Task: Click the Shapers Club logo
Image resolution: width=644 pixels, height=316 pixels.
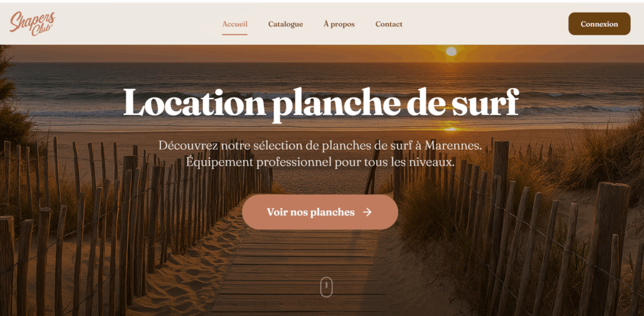Action: pyautogui.click(x=33, y=23)
